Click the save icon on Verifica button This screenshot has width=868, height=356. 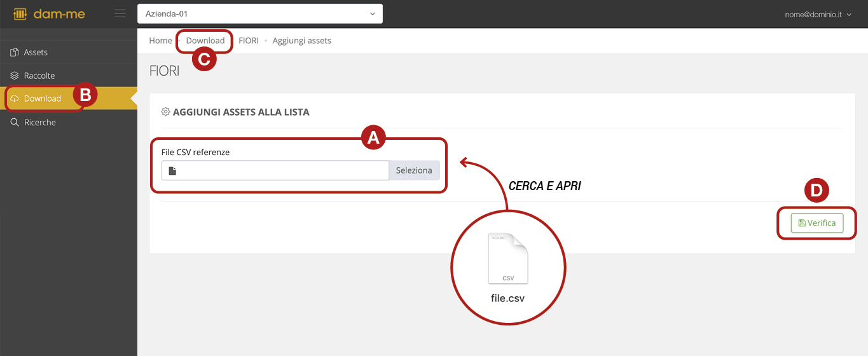click(x=802, y=223)
